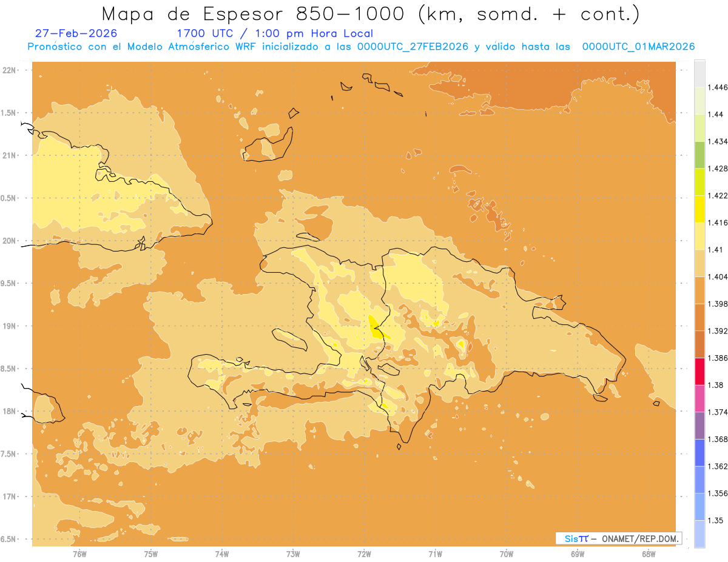This screenshot has height=562, width=728.
Task: Click the '17N' latitude label
Action: [x=10, y=497]
